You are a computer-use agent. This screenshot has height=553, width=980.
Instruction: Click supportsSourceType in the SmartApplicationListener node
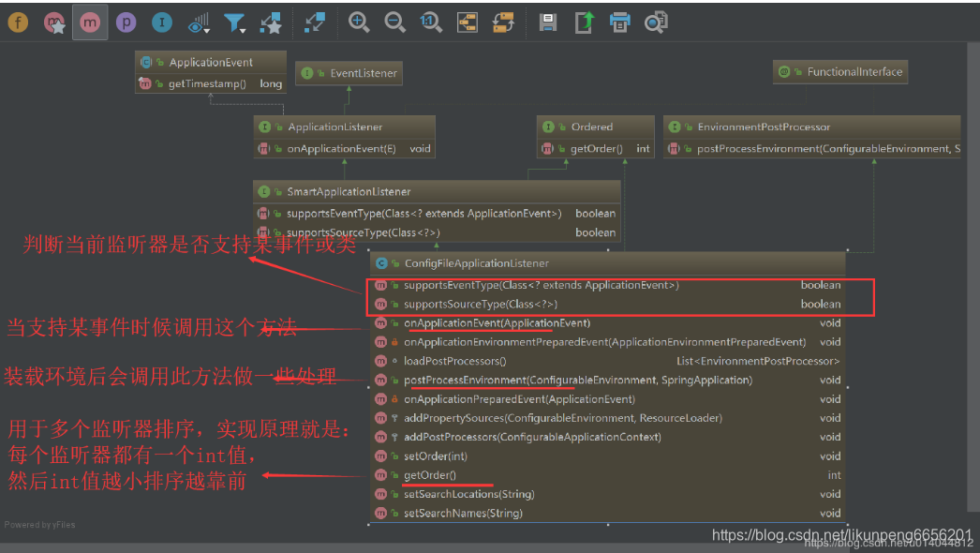tap(437, 232)
